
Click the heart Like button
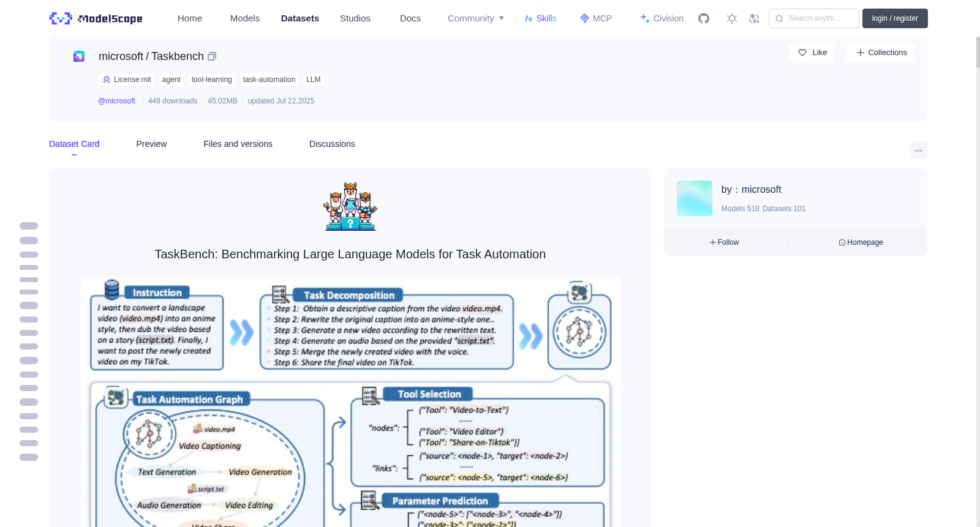pyautogui.click(x=812, y=53)
